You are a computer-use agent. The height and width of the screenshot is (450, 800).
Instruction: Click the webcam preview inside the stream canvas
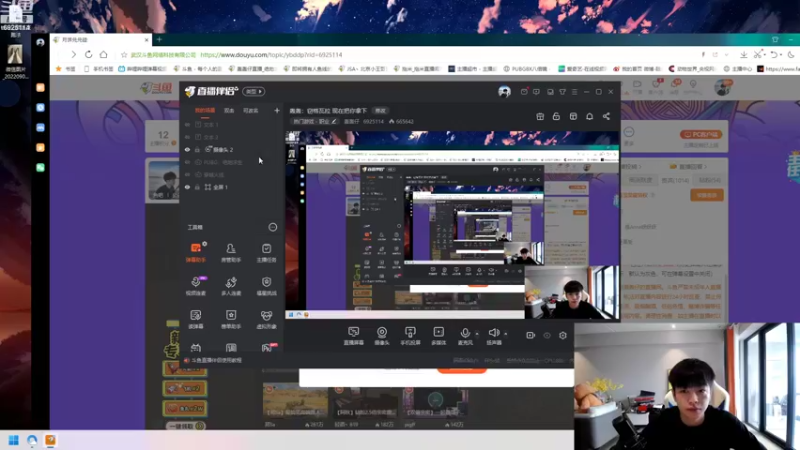pos(571,292)
